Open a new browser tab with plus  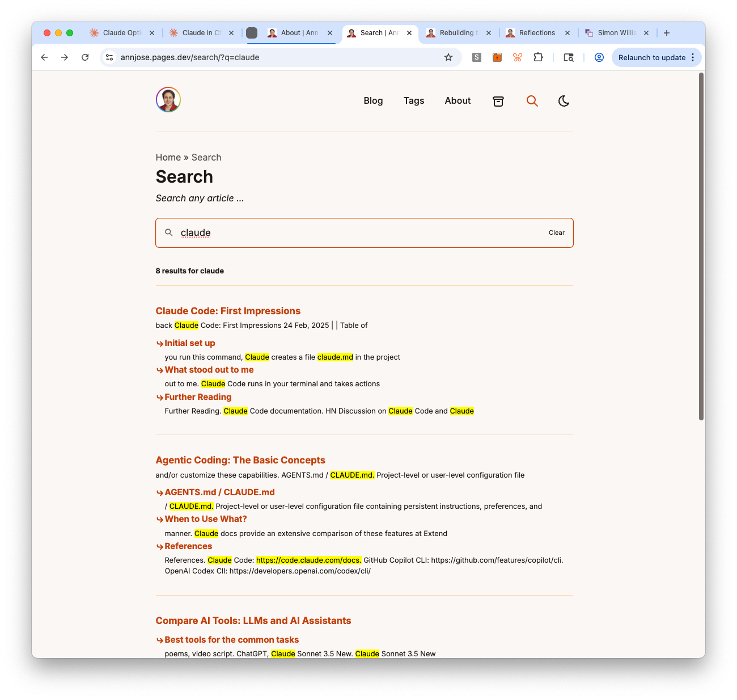point(667,33)
